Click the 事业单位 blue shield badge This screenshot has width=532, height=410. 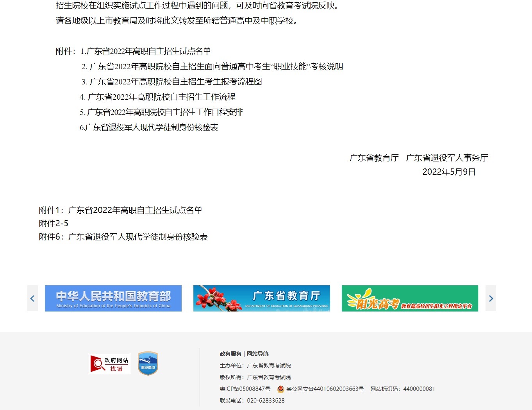click(148, 363)
